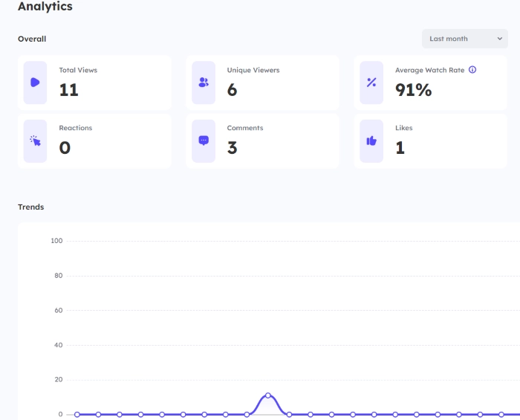Click the Total Views play icon

[35, 83]
